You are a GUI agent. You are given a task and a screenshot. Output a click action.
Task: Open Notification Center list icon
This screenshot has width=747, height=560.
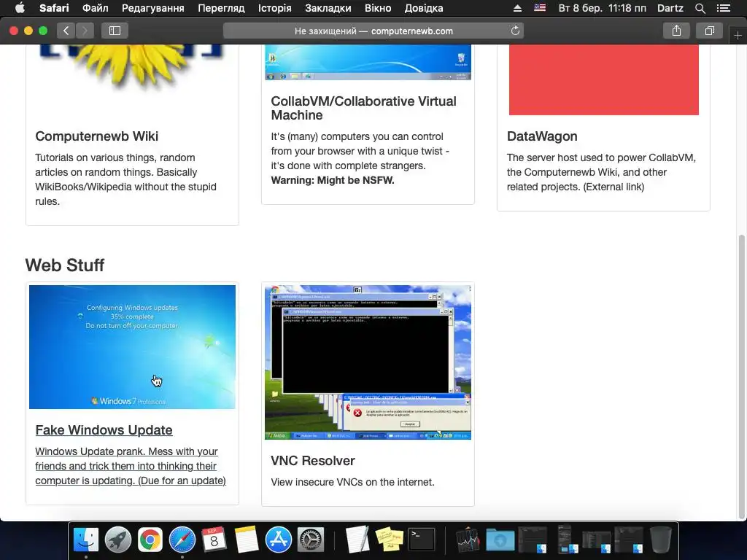724,8
